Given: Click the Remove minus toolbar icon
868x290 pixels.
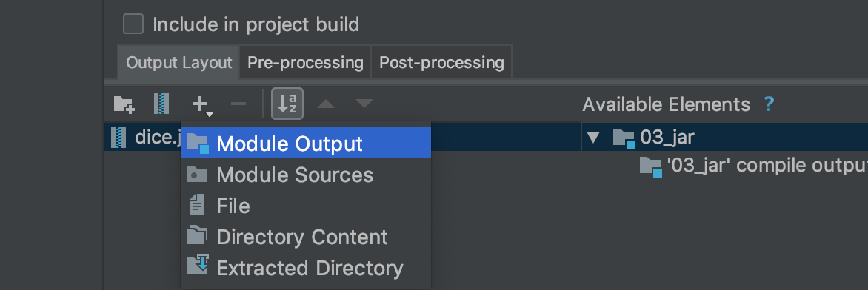Looking at the screenshot, I should [x=238, y=104].
